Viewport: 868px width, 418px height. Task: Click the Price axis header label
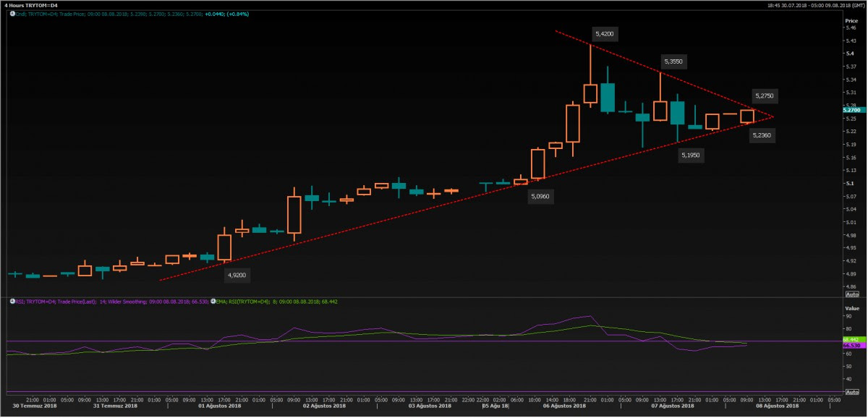pos(851,21)
